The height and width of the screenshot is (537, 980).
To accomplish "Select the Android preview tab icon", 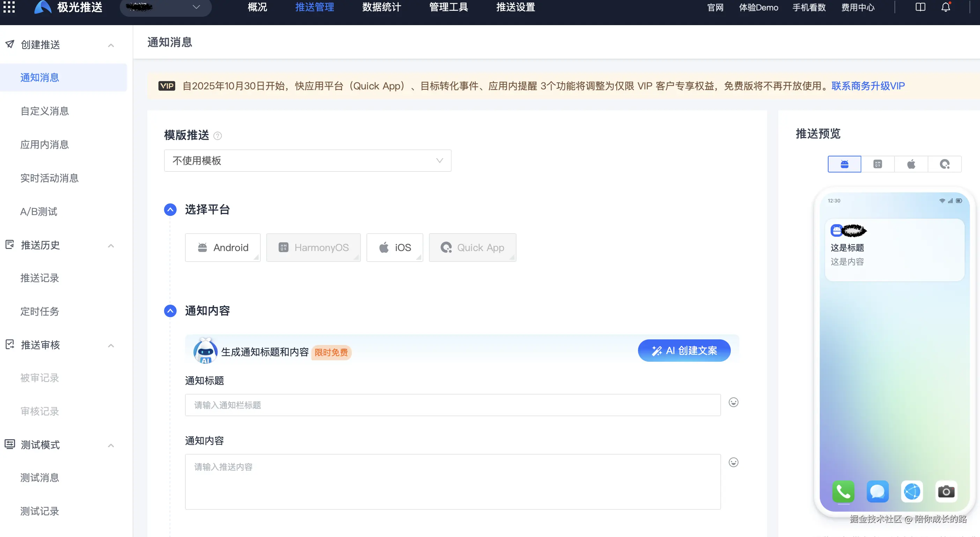I will (x=844, y=164).
